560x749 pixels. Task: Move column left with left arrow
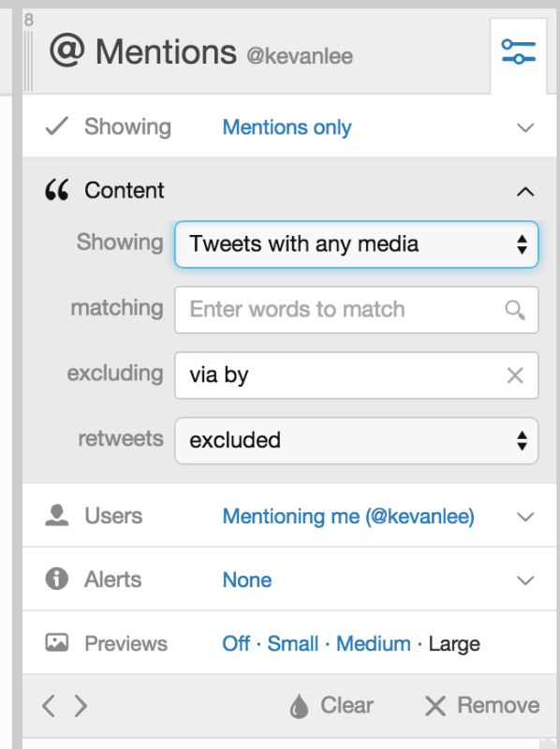pos(49,706)
